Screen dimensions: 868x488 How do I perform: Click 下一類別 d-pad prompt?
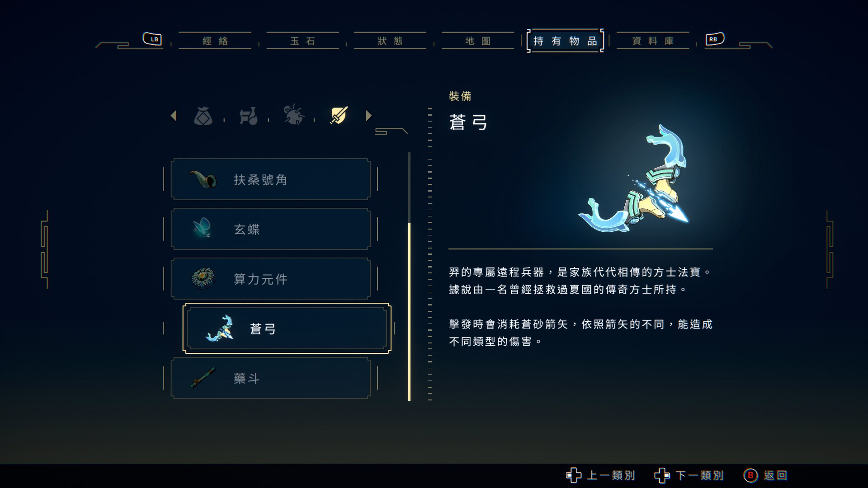click(x=689, y=475)
